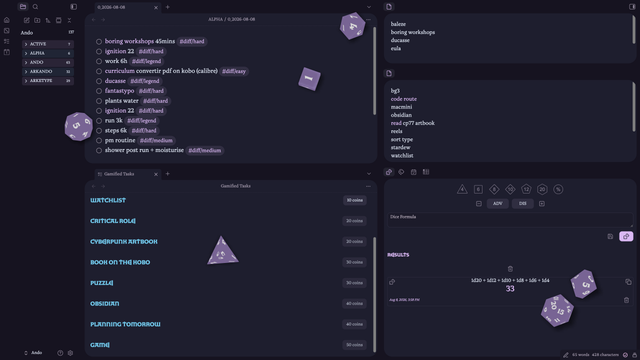Change sort order in file explorer

pos(48,20)
